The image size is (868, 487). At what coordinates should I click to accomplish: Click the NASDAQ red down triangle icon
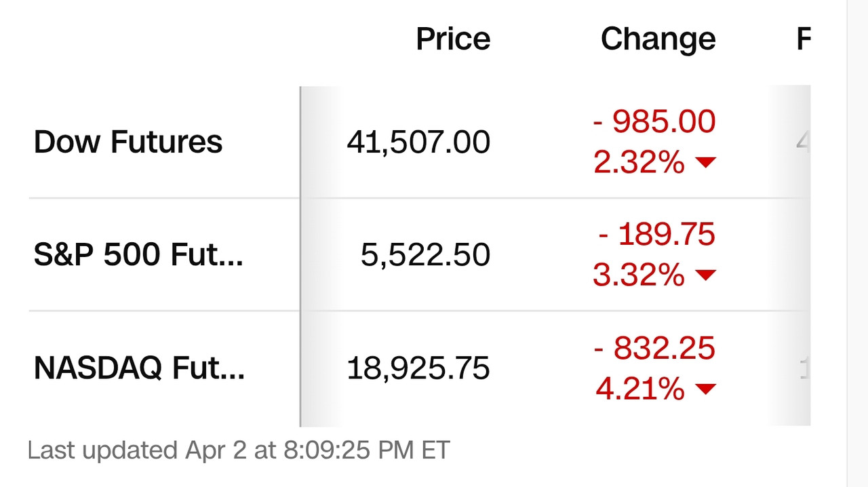706,389
